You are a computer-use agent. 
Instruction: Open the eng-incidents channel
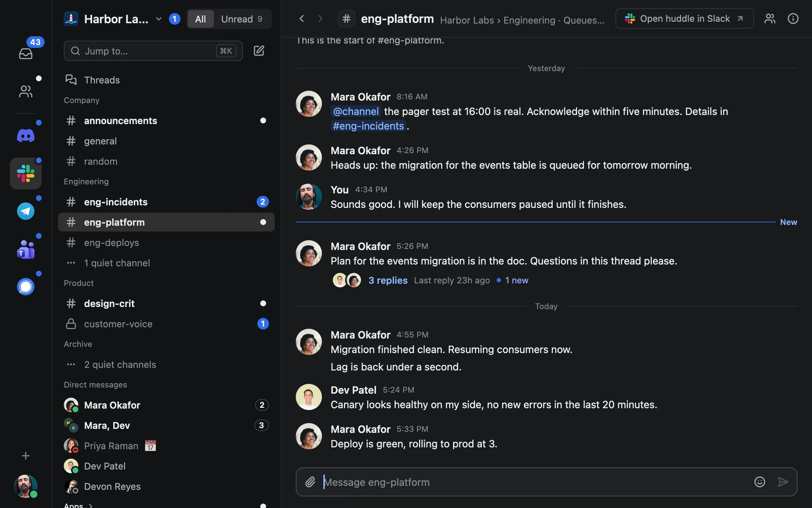(x=167, y=202)
